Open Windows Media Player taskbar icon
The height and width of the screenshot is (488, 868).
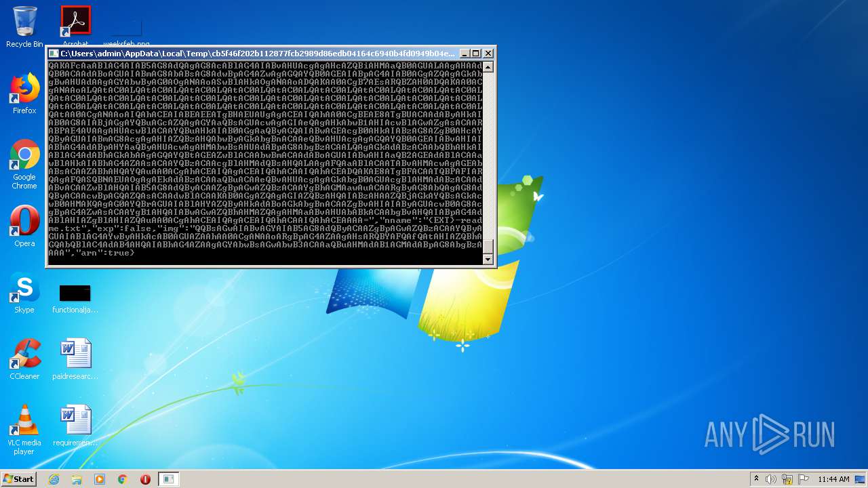coord(100,479)
